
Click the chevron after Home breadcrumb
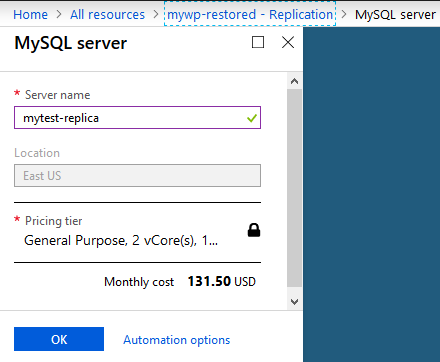click(59, 14)
